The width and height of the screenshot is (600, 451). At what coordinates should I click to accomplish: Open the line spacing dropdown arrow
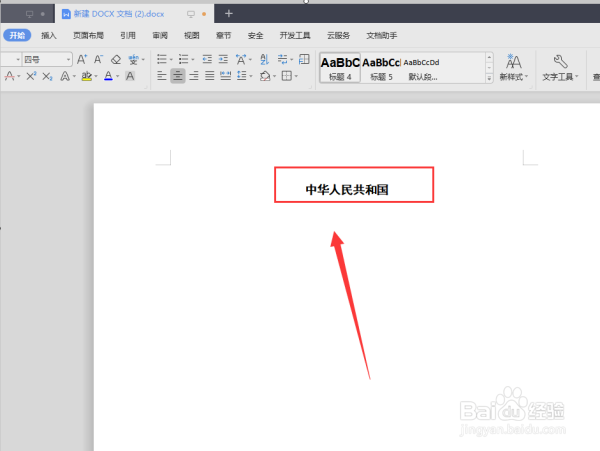(251, 77)
